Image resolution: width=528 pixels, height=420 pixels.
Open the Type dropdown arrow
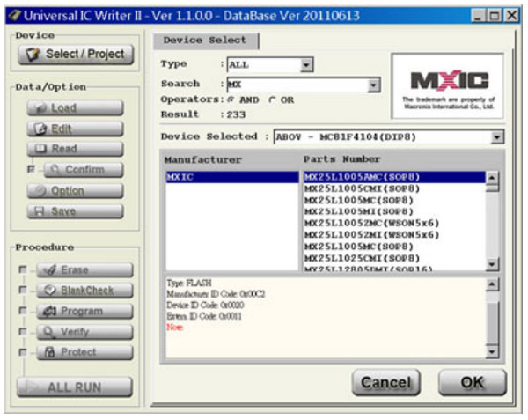click(306, 64)
